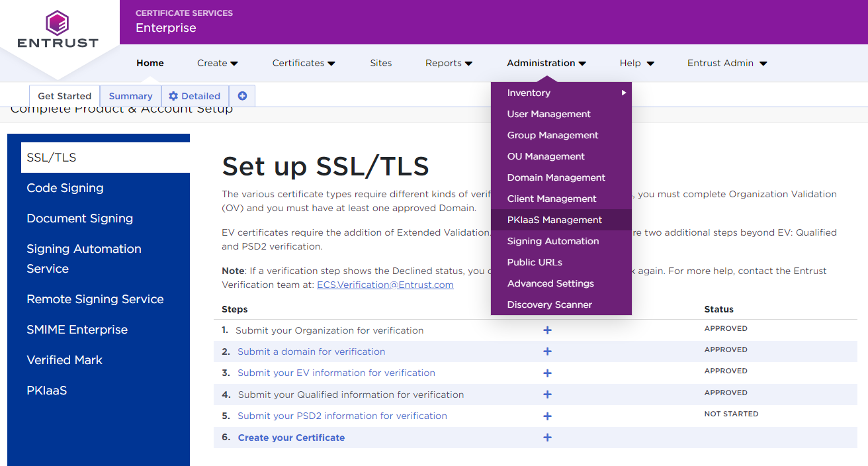868x466 pixels.
Task: Open the Create your Certificate link
Action: tap(291, 438)
